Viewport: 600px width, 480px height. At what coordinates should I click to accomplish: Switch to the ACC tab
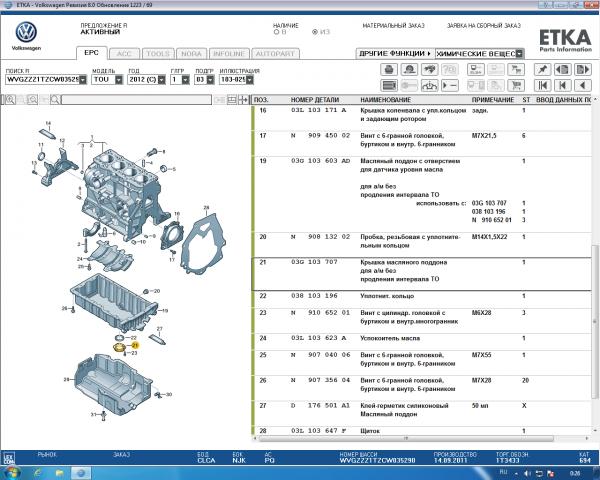124,54
